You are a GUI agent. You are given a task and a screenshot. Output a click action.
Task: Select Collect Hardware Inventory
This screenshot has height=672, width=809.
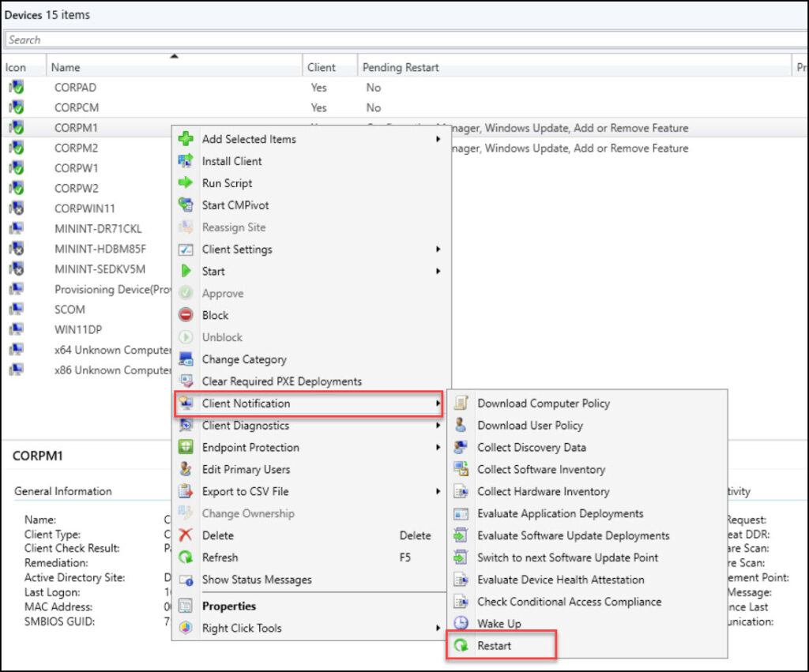click(x=588, y=491)
